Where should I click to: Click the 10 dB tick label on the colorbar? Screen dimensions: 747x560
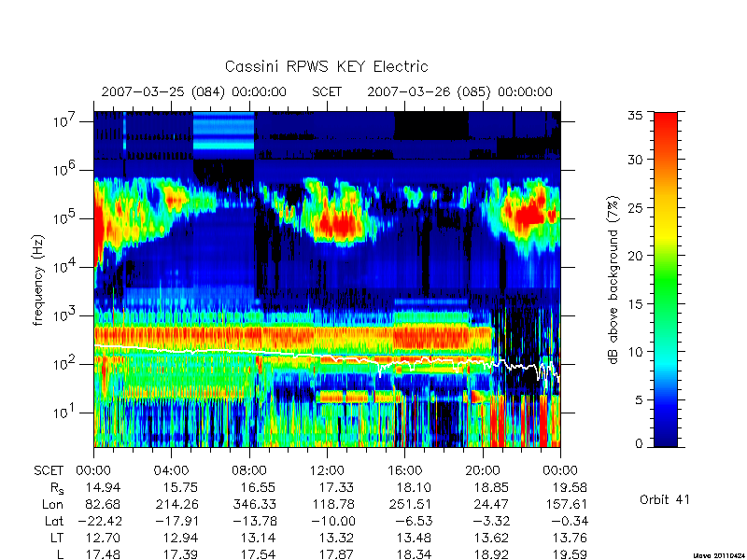pyautogui.click(x=638, y=352)
